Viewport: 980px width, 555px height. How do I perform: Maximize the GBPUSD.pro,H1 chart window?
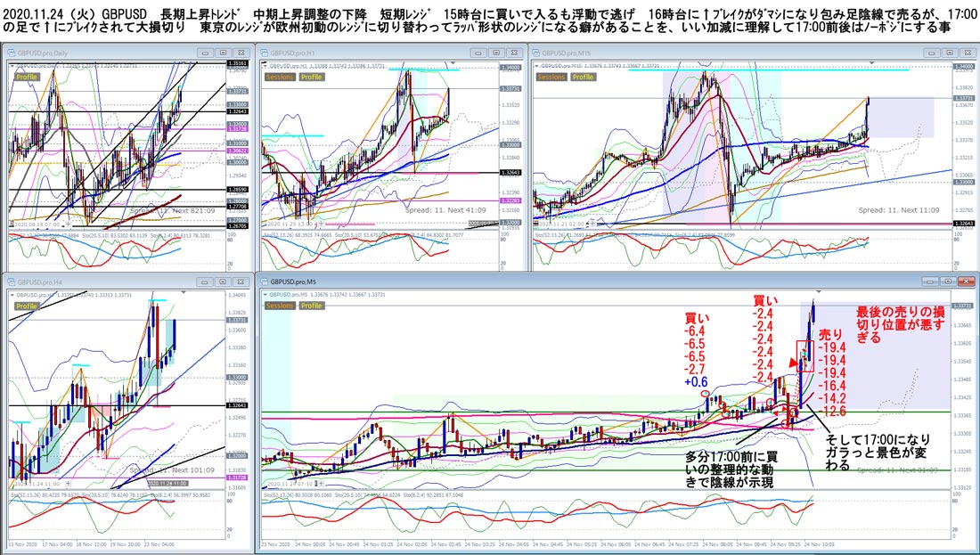click(497, 53)
